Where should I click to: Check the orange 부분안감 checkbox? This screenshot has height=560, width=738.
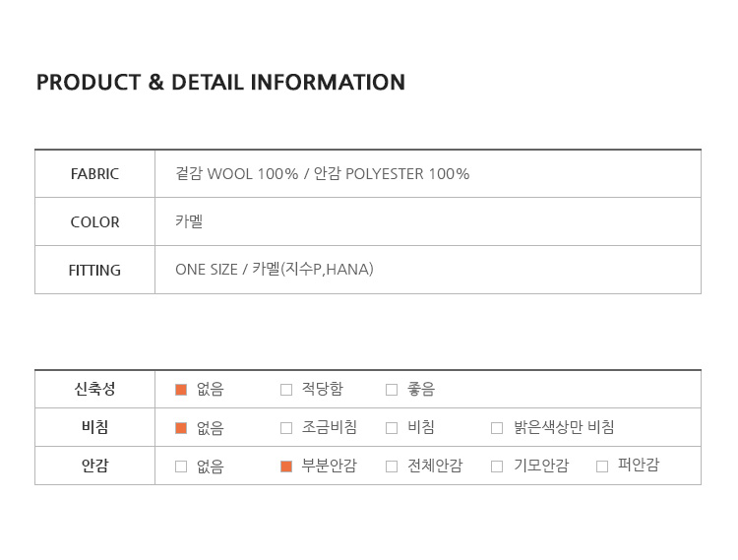286,467
